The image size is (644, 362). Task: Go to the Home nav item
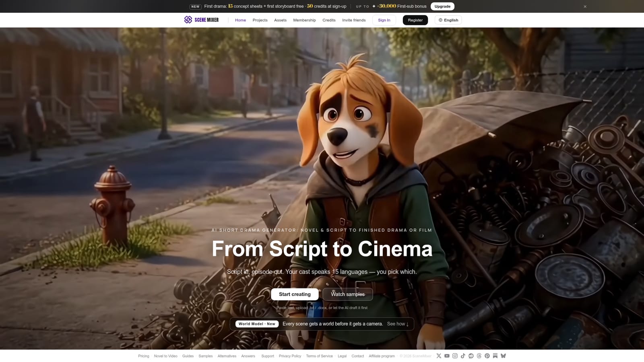[240, 20]
